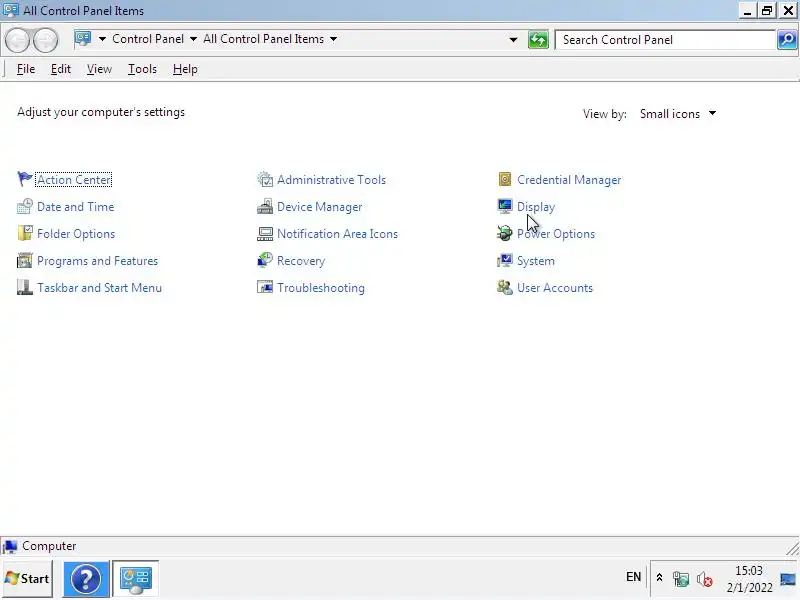Click the Troubleshooting icon

click(265, 287)
